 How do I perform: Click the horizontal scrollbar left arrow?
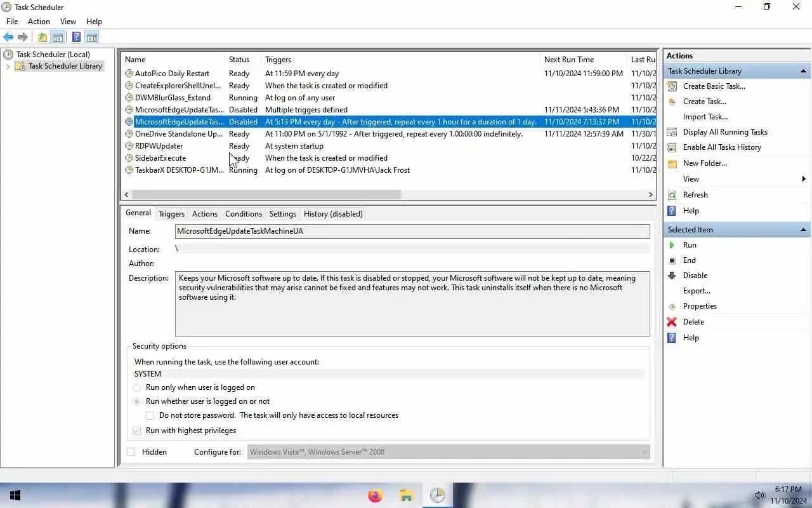pyautogui.click(x=126, y=194)
